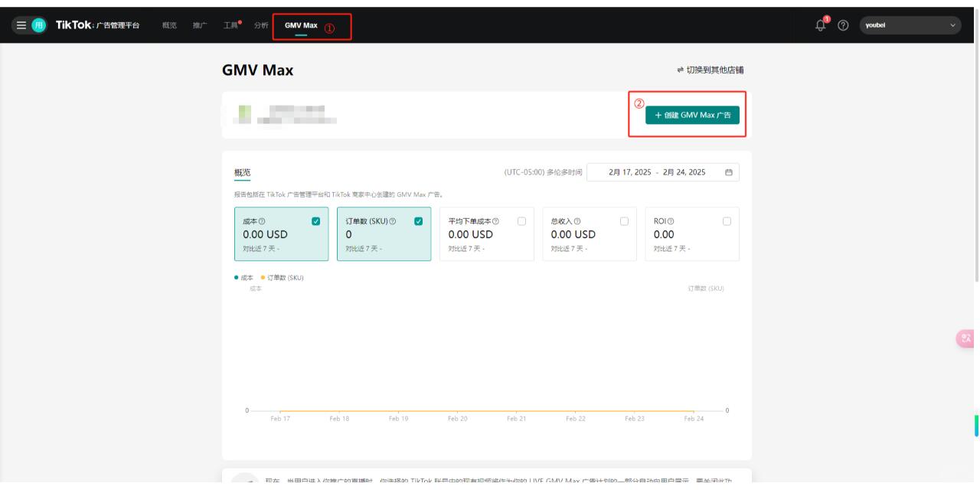Click the Feb 19 label on the chart axis
Viewport: 980px width, 490px height.
(398, 419)
